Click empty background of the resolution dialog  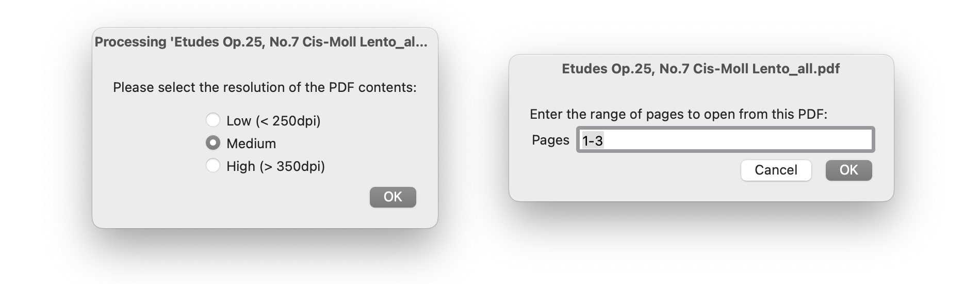[150, 201]
